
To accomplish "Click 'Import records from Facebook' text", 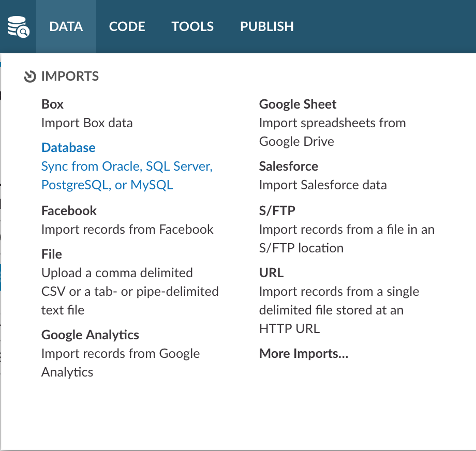I will pyautogui.click(x=127, y=230).
